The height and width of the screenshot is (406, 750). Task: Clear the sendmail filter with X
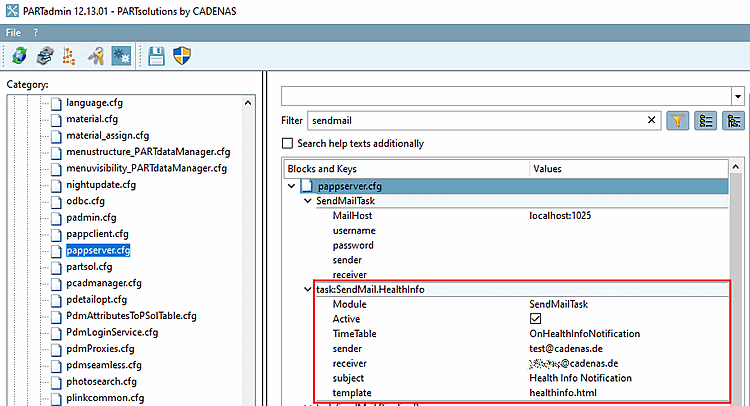click(651, 120)
